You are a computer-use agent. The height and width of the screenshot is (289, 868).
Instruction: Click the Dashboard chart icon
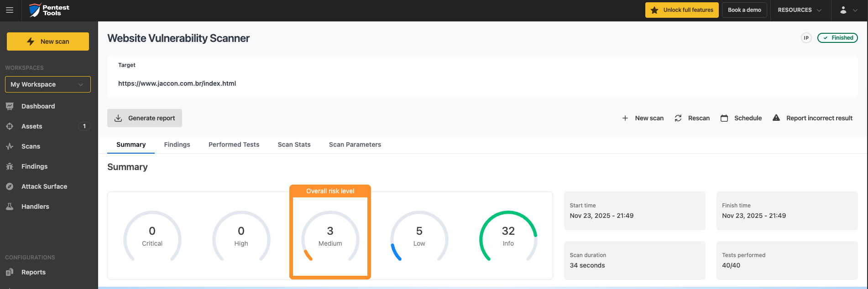pyautogui.click(x=10, y=106)
